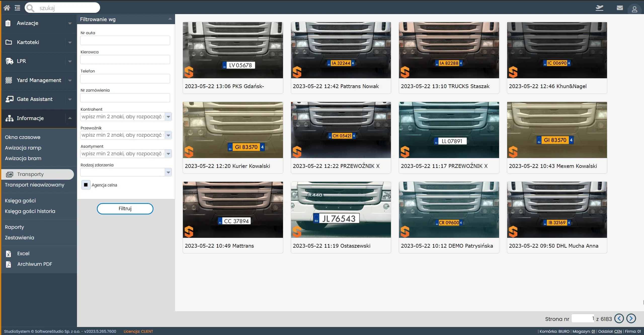Open Excel export in sidebar
Image resolution: width=644 pixels, height=335 pixels.
pos(23,253)
